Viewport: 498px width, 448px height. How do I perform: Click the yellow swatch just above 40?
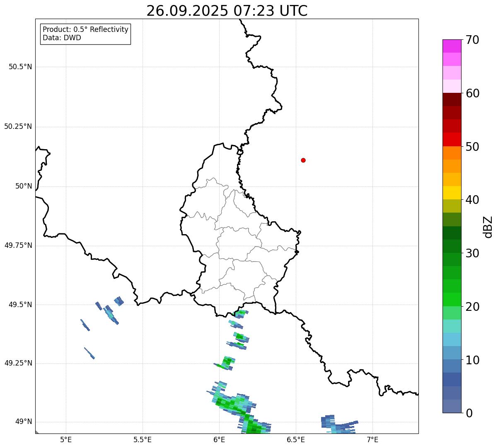[452, 193]
